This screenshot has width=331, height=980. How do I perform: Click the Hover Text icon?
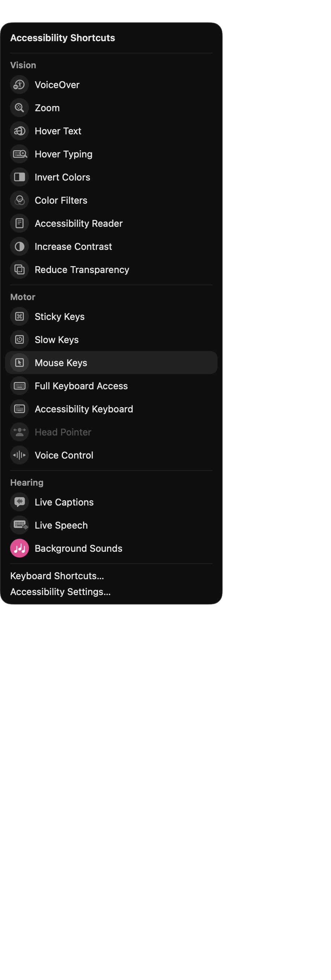click(20, 131)
